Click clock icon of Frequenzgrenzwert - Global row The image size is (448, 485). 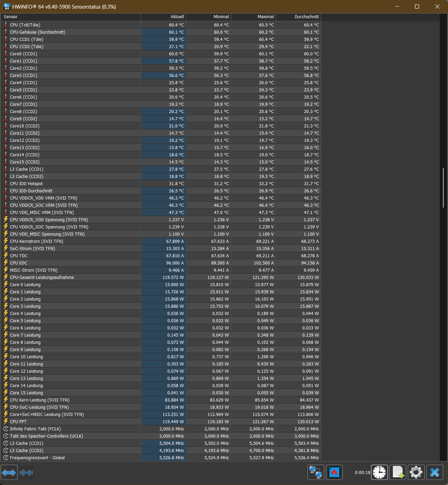[6, 458]
